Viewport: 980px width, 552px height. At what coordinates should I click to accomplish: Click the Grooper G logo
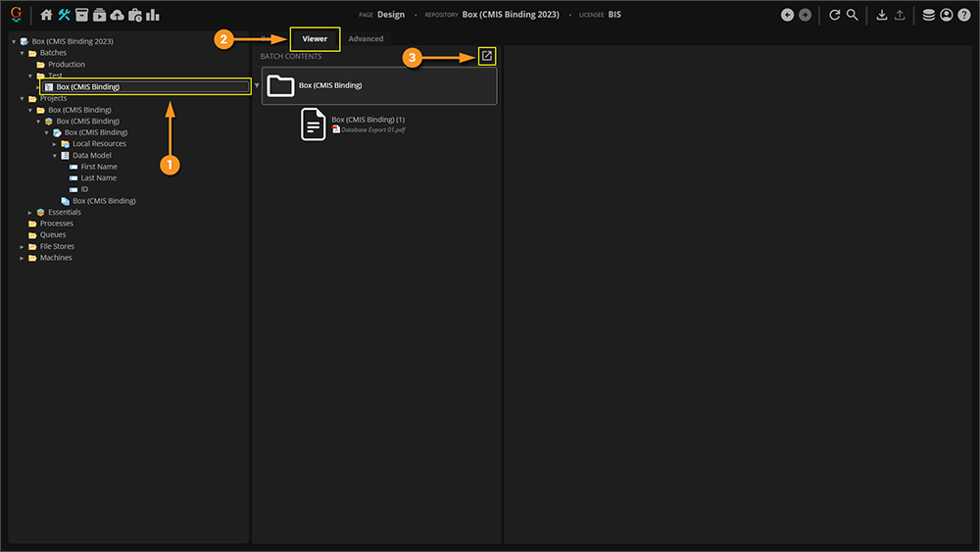pos(17,15)
